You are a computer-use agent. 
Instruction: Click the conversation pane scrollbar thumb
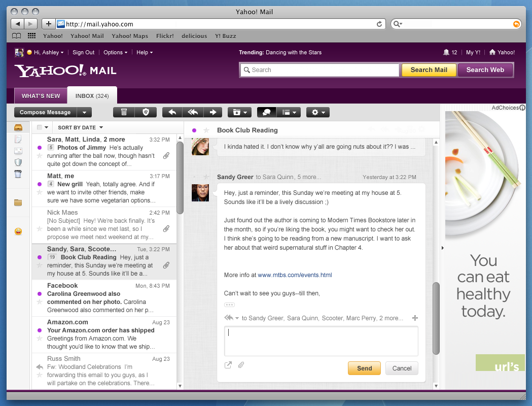tap(436, 318)
